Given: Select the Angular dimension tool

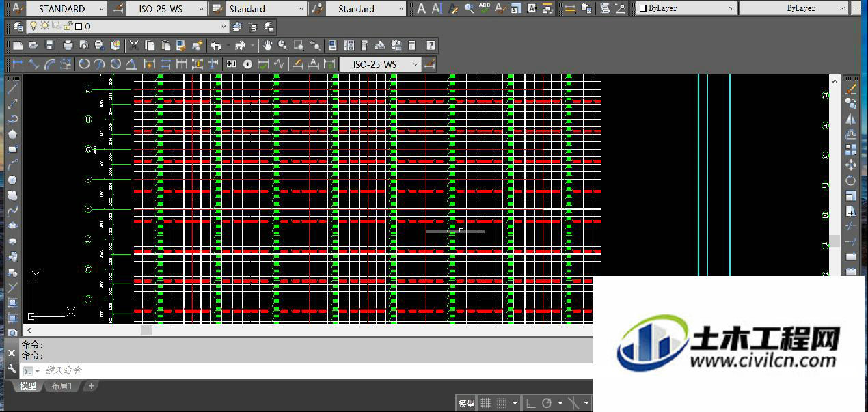Looking at the screenshot, I should click(131, 64).
